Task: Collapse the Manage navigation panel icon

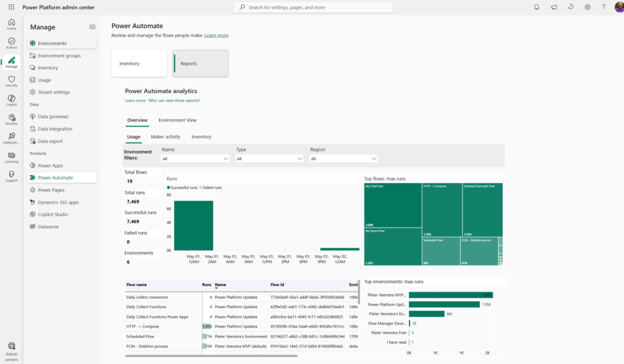Action: tap(93, 27)
